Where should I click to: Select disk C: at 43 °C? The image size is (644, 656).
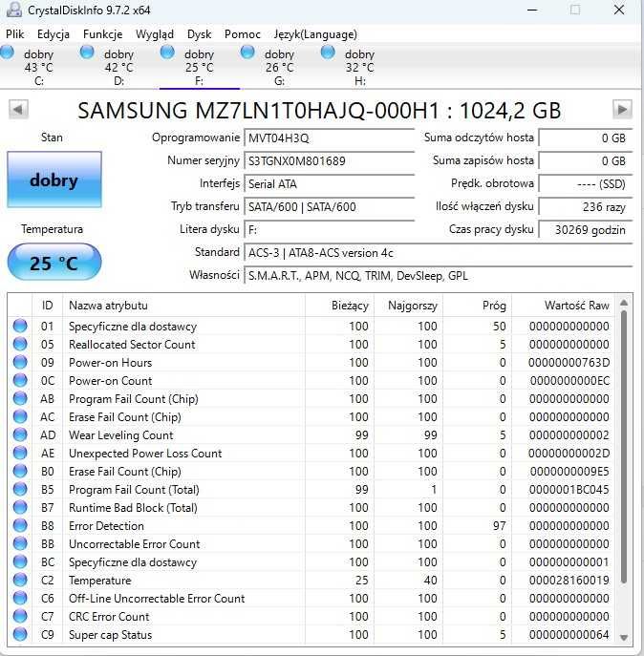38,67
